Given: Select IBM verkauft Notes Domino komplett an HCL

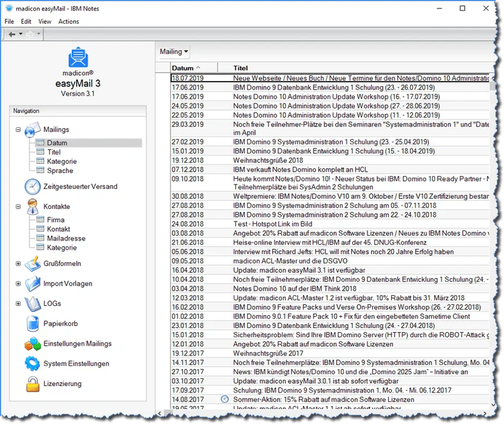Looking at the screenshot, I should point(330,169).
